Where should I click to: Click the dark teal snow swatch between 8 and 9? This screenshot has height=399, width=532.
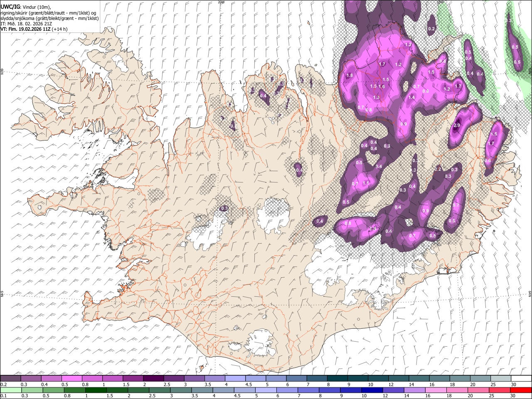(337, 378)
